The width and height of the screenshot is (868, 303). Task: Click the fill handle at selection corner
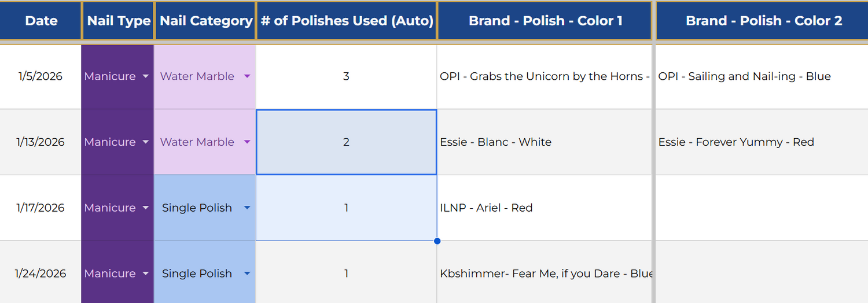pyautogui.click(x=437, y=241)
